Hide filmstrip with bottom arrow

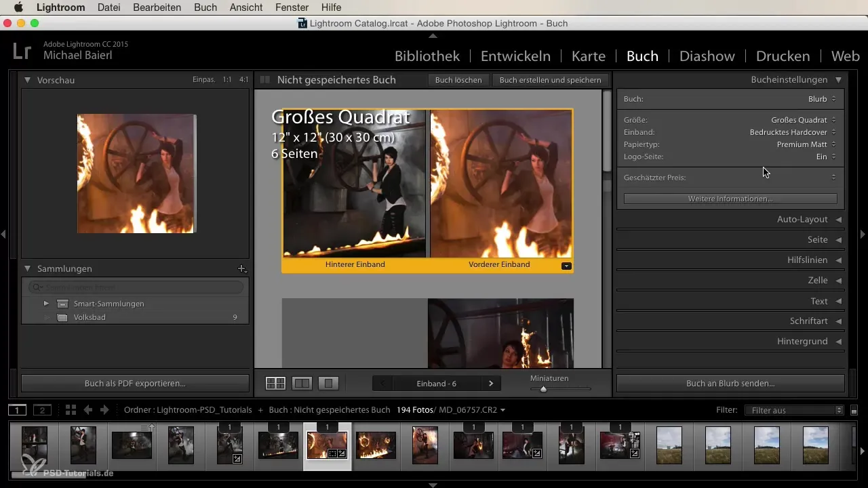tap(433, 485)
